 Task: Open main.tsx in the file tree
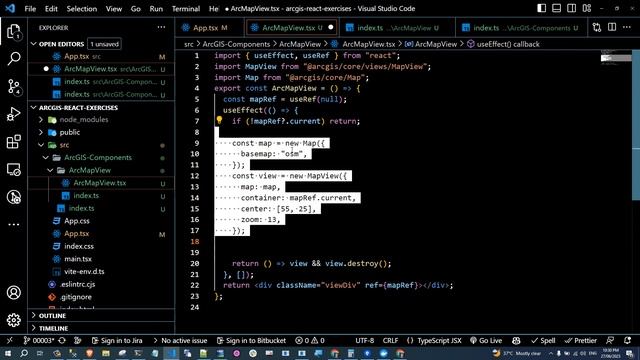click(x=78, y=259)
